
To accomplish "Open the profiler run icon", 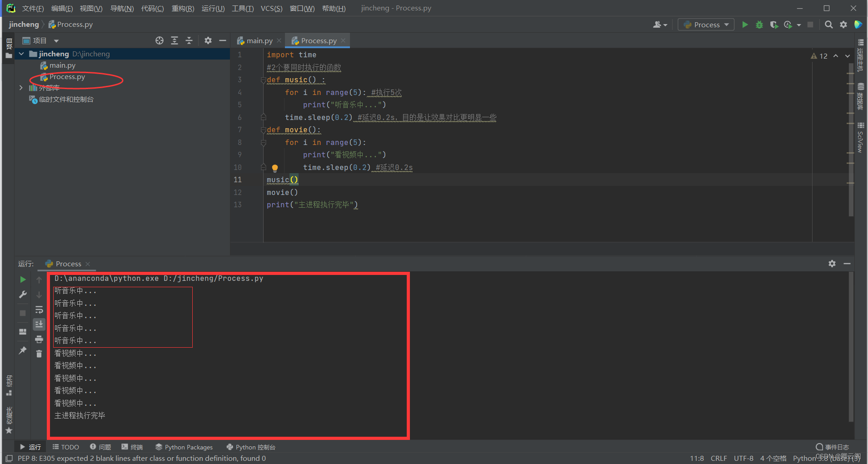I will (788, 25).
